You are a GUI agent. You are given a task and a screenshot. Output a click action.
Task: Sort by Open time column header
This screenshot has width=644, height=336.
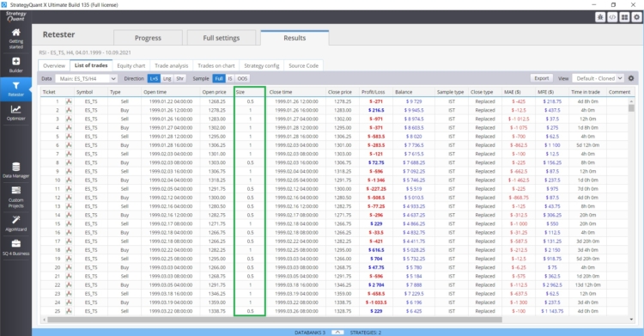pos(170,92)
